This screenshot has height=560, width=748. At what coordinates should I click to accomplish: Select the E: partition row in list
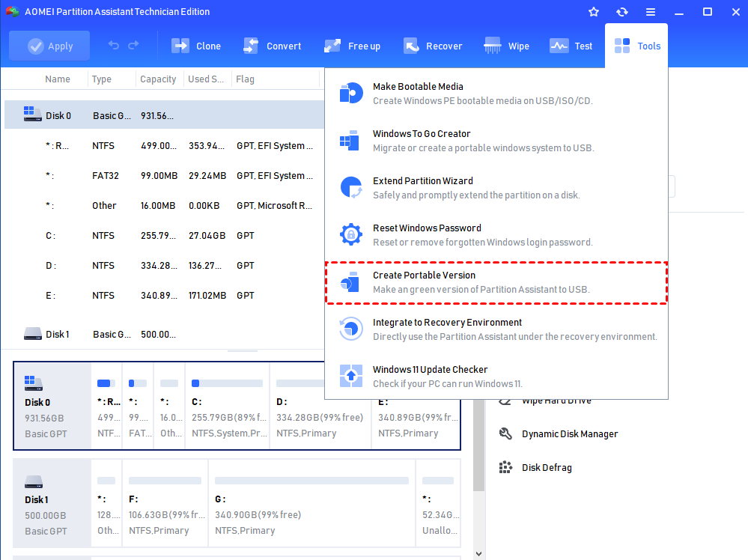click(165, 295)
